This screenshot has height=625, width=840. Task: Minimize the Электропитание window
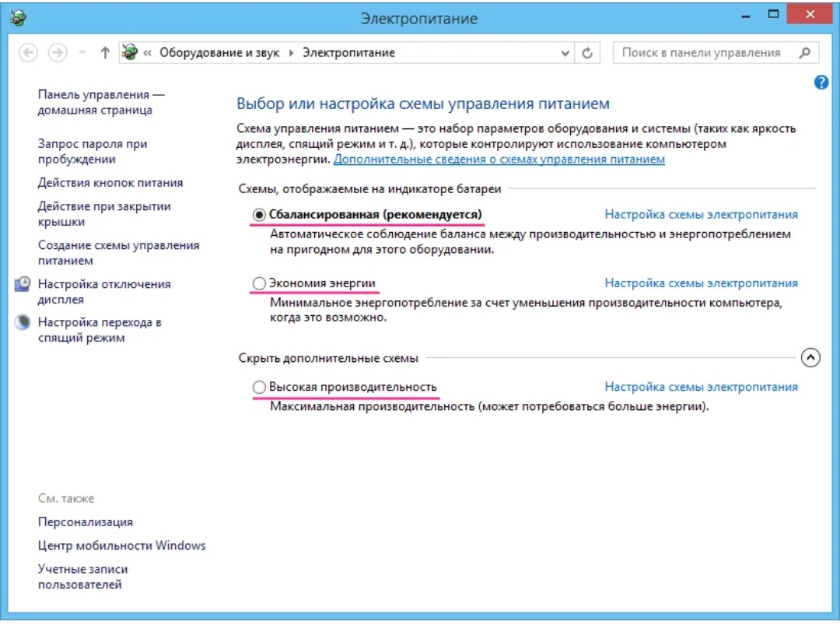745,16
